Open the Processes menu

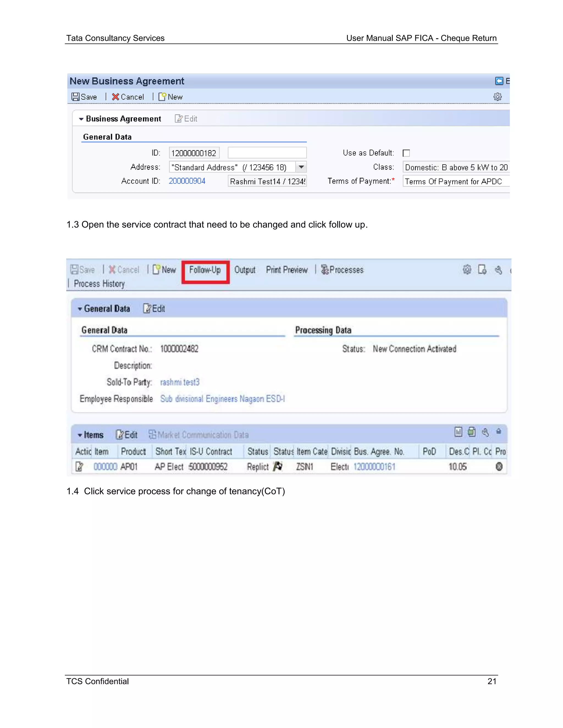342,270
